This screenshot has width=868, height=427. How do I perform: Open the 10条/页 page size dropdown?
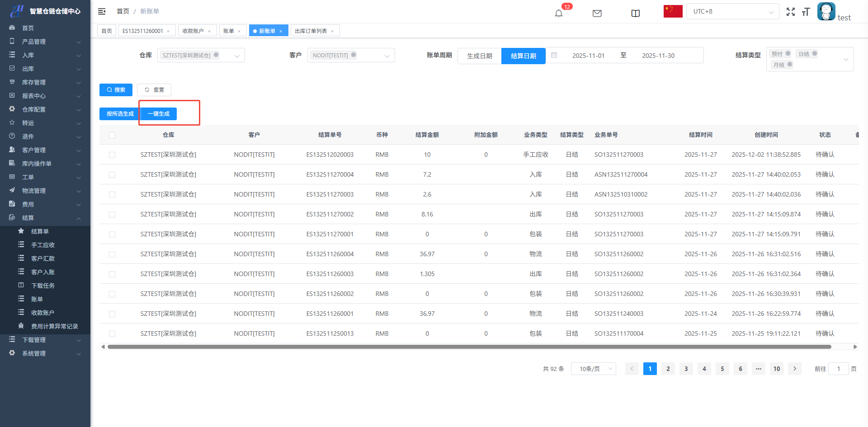coord(593,369)
